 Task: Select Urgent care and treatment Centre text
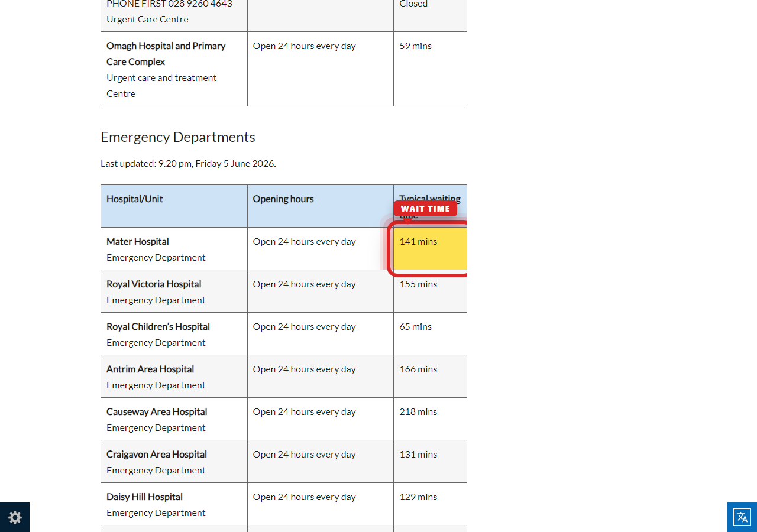coord(161,86)
